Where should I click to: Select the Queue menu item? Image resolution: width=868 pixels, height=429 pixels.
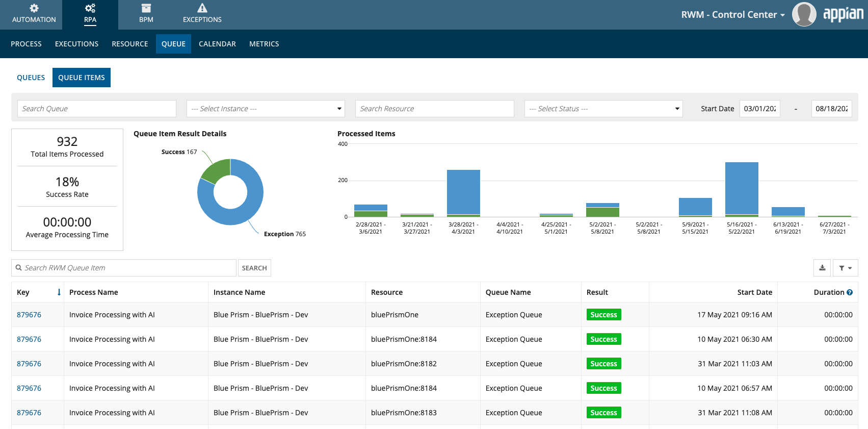tap(173, 44)
